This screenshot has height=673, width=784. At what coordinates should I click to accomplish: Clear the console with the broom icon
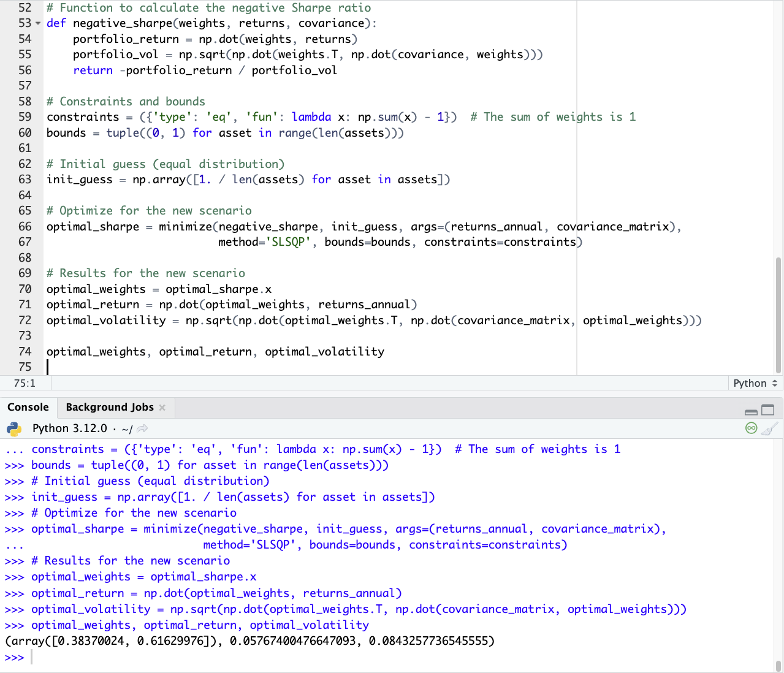click(x=769, y=428)
